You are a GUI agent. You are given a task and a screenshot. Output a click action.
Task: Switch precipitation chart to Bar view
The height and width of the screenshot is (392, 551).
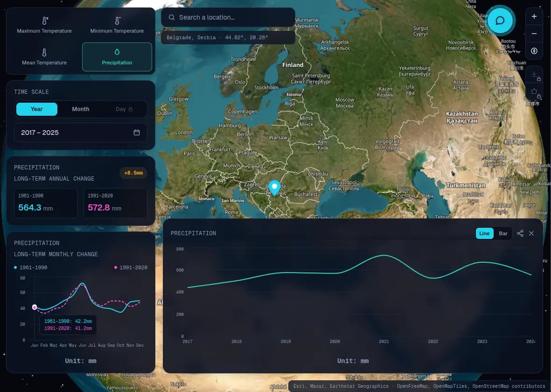(x=503, y=233)
